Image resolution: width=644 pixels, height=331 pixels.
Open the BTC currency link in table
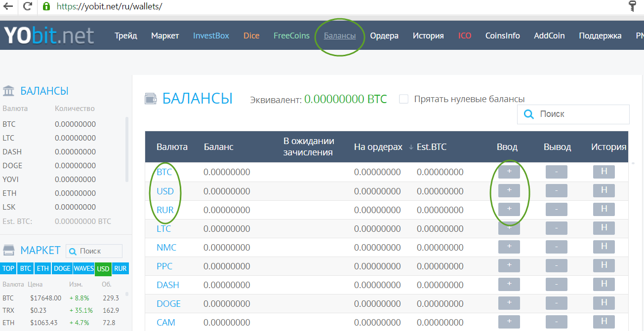pyautogui.click(x=164, y=172)
